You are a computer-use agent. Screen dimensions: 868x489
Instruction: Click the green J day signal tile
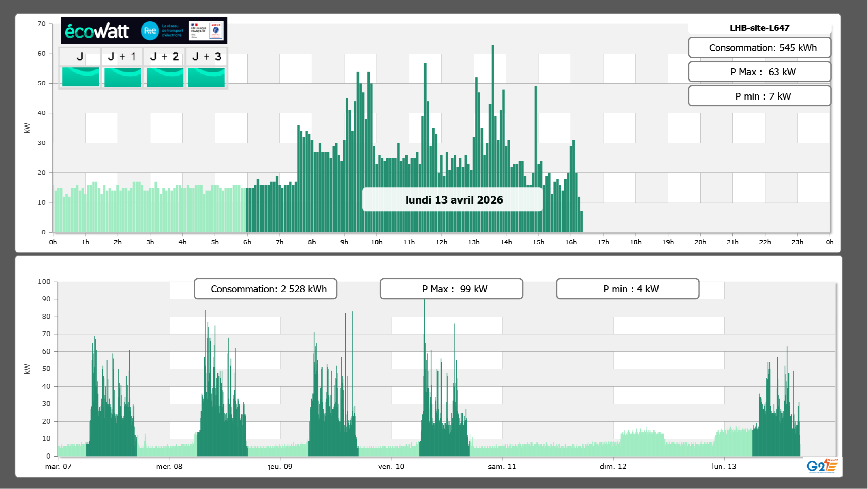tap(81, 77)
